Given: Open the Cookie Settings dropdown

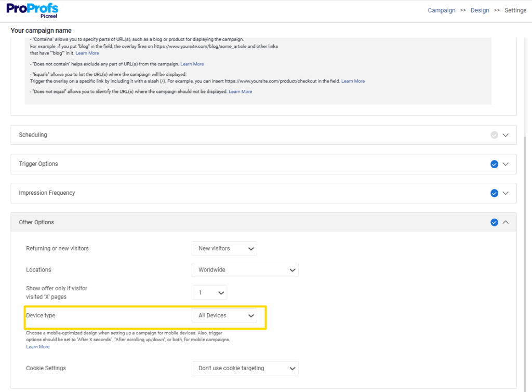Looking at the screenshot, I should [x=245, y=369].
